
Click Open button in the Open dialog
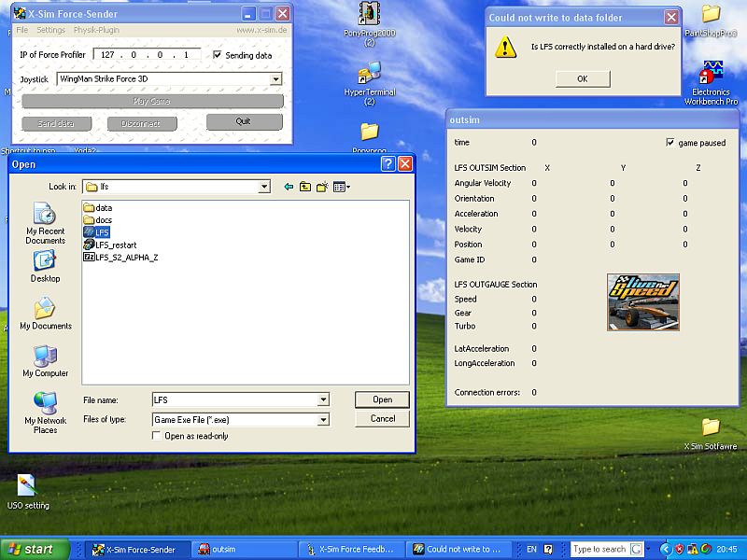click(382, 399)
